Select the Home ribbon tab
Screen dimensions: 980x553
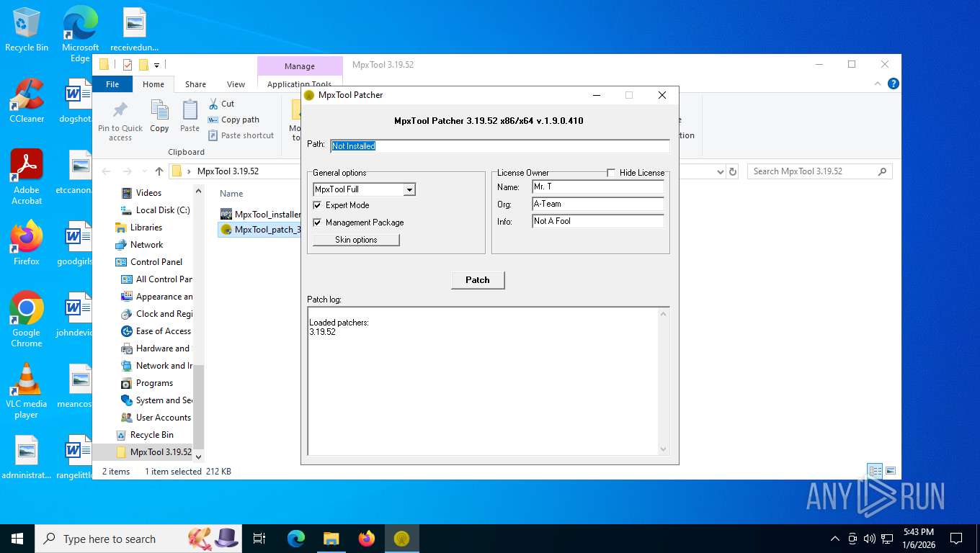153,84
